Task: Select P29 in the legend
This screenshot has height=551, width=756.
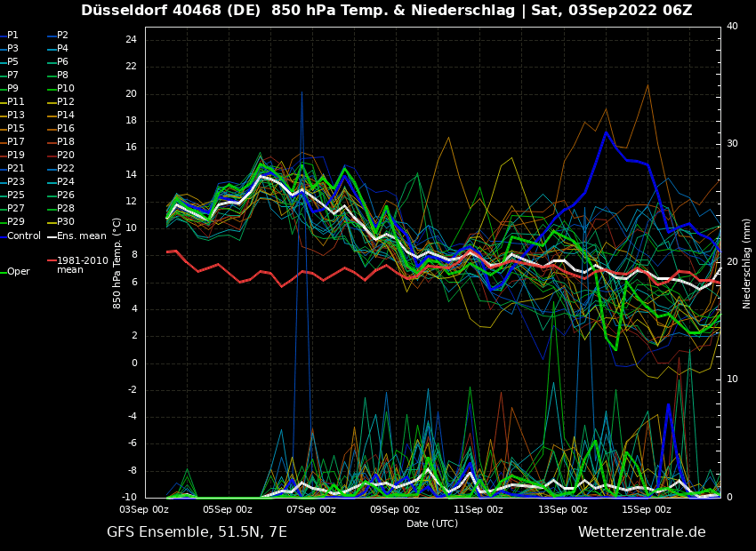Action: click(16, 222)
